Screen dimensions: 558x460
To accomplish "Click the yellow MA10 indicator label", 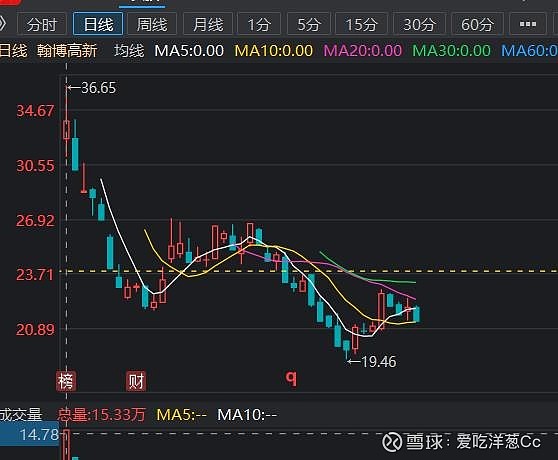I will pyautogui.click(x=274, y=51).
